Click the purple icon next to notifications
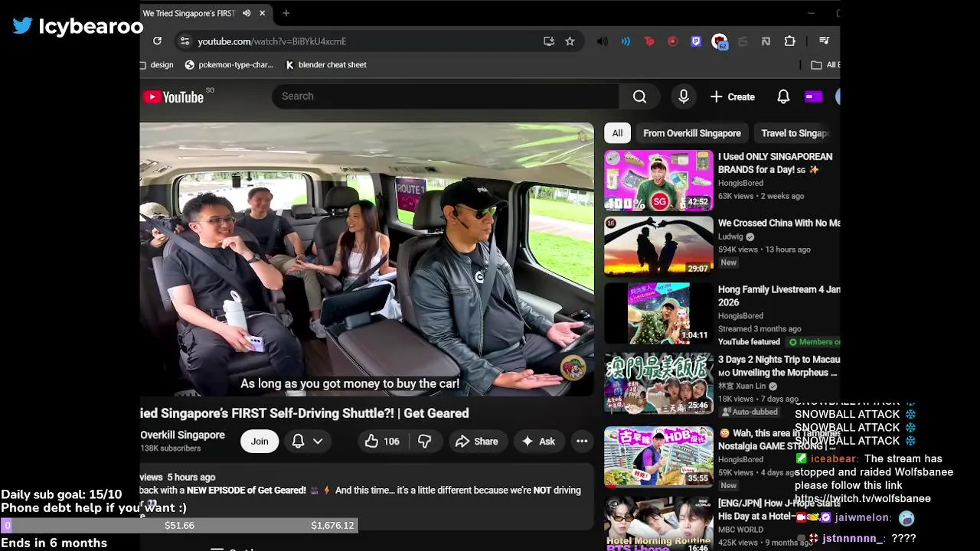980x551 pixels. click(813, 96)
